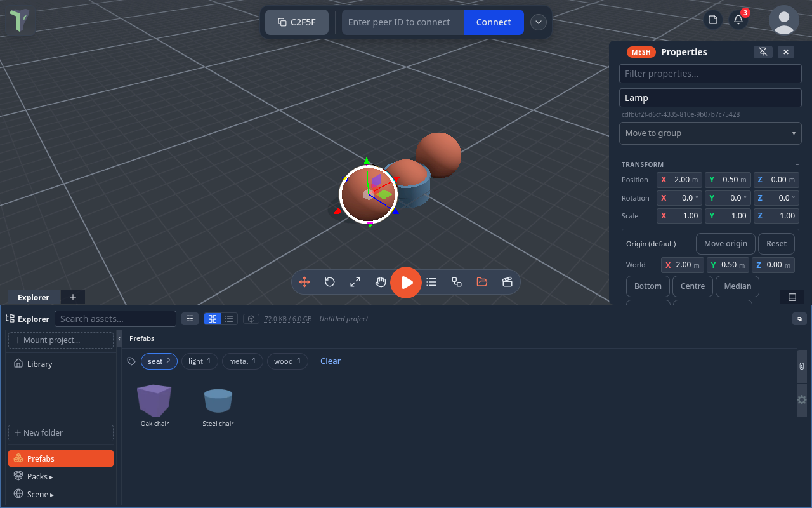Image resolution: width=812 pixels, height=508 pixels.
Task: Click the document icon beside notifications
Action: [713, 20]
